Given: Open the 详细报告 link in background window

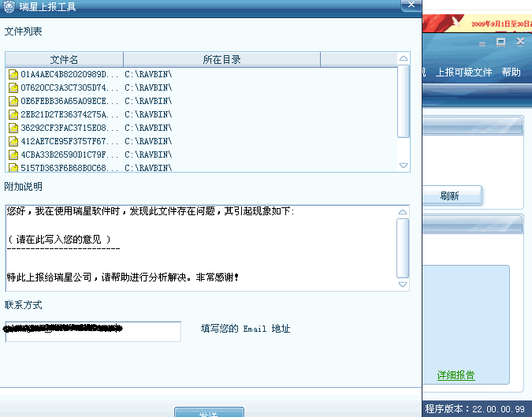Looking at the screenshot, I should pyautogui.click(x=456, y=375).
